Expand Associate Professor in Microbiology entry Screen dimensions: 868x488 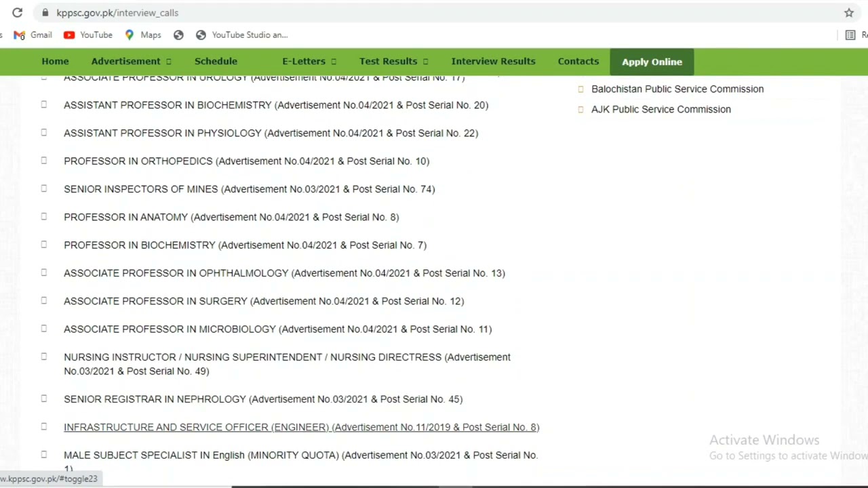[x=277, y=329]
